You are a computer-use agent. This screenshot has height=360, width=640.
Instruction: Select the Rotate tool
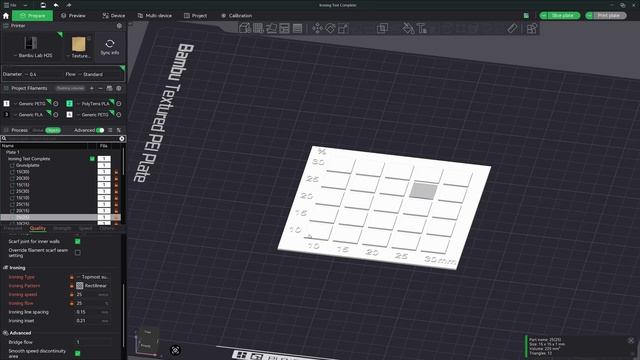(330, 28)
